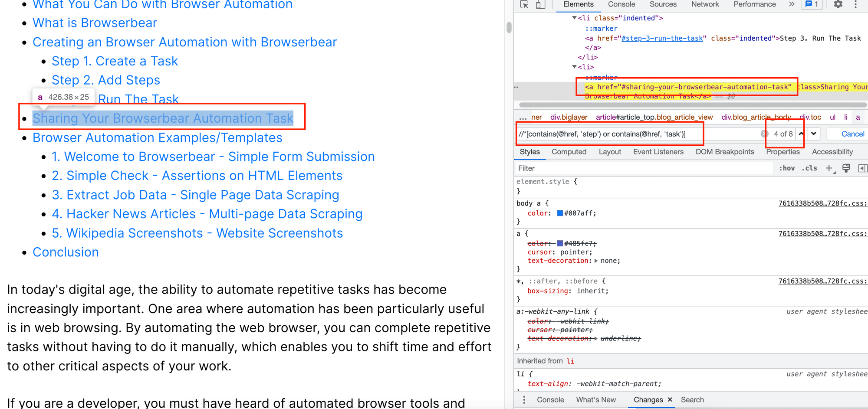
Task: Open the Properties pane tab
Action: pyautogui.click(x=783, y=152)
